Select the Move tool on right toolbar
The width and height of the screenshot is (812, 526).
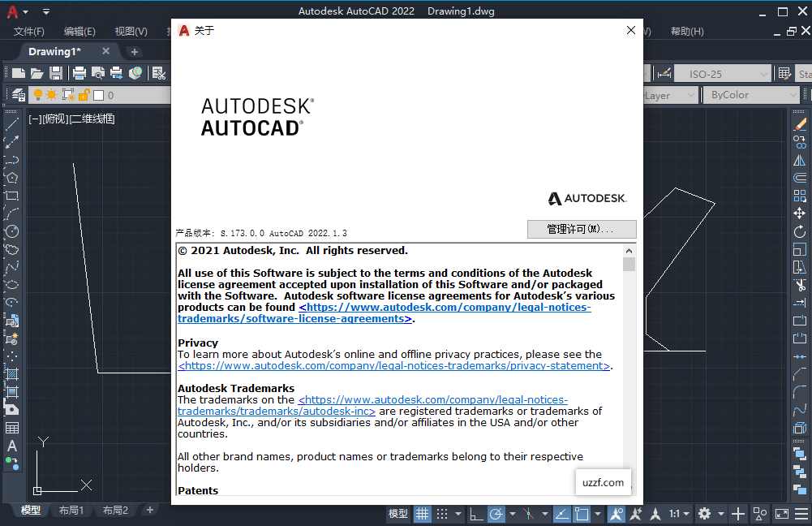800,213
